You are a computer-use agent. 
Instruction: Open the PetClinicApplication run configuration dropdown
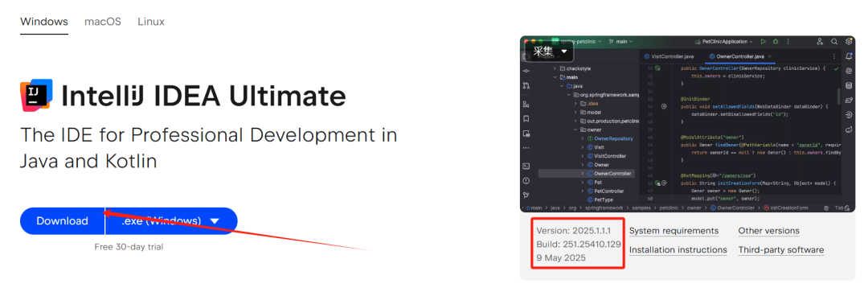point(723,42)
